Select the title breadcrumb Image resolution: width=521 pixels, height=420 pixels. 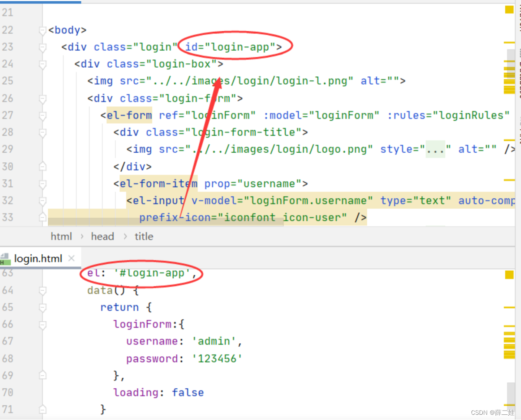[x=144, y=236]
